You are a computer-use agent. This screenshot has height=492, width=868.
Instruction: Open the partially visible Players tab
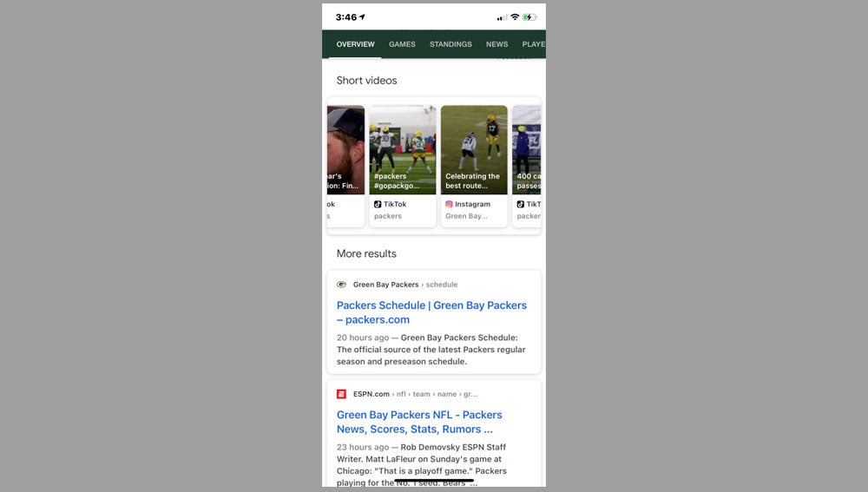(534, 44)
